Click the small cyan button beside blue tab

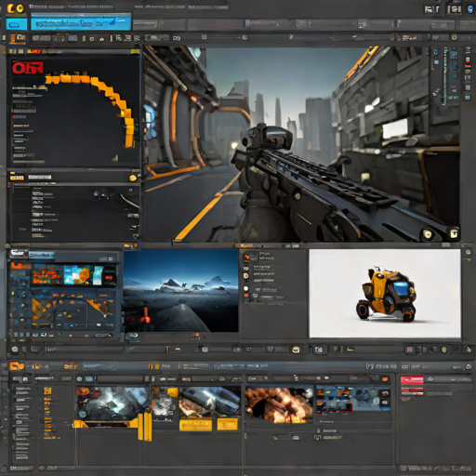[17, 24]
